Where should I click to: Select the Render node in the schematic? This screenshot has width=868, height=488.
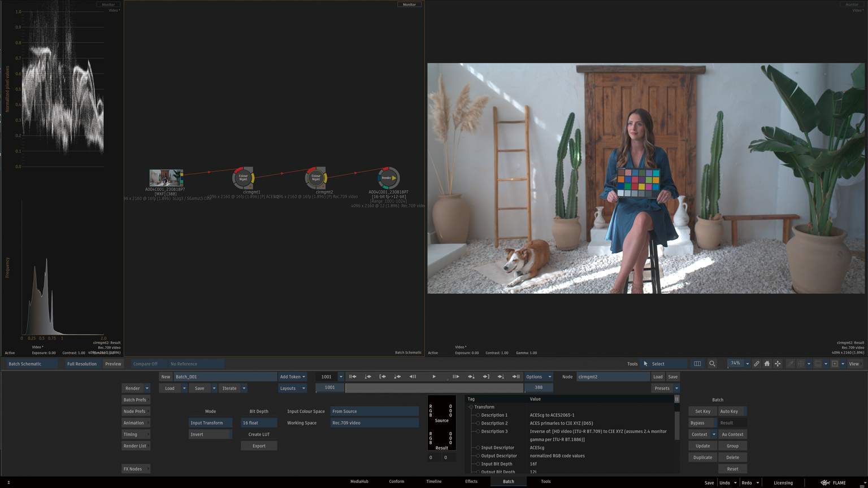coord(388,178)
